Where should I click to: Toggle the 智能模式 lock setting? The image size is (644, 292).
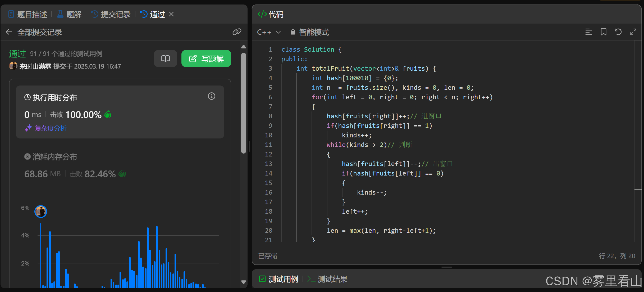click(309, 32)
